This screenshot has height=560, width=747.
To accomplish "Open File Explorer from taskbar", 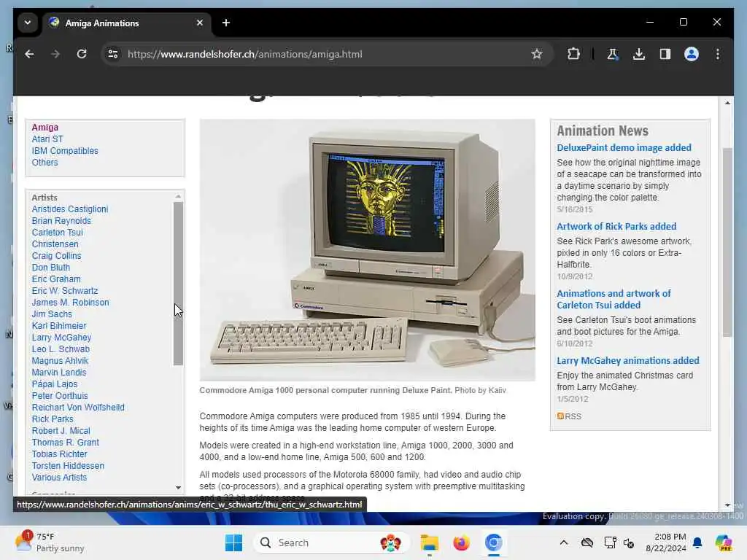I will tap(429, 542).
